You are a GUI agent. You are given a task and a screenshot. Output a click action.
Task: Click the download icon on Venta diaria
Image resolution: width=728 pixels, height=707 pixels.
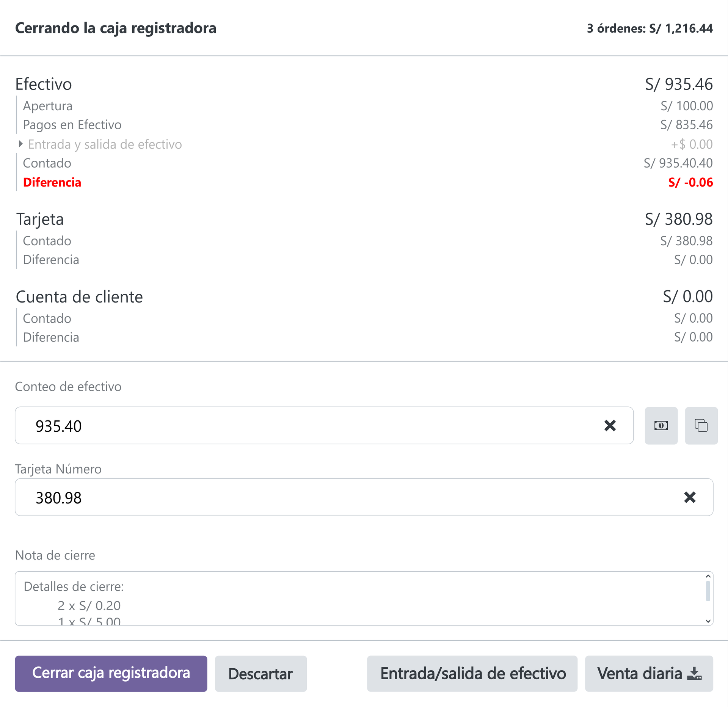click(694, 673)
